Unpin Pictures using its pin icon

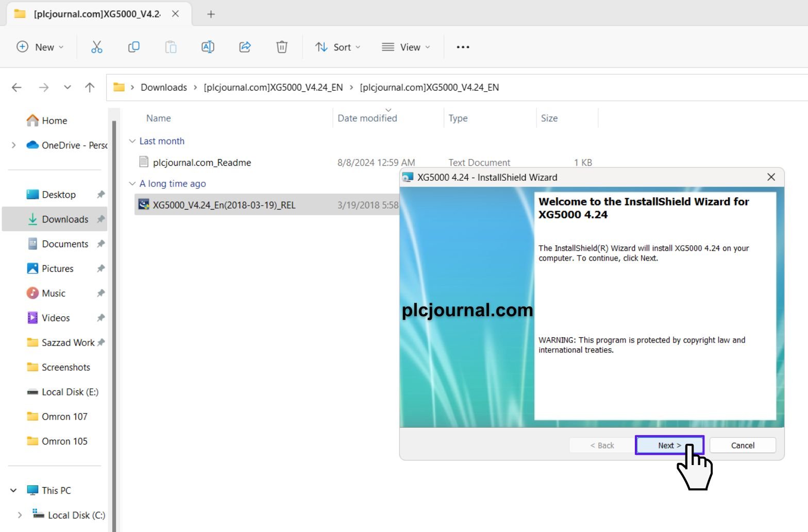(x=100, y=269)
